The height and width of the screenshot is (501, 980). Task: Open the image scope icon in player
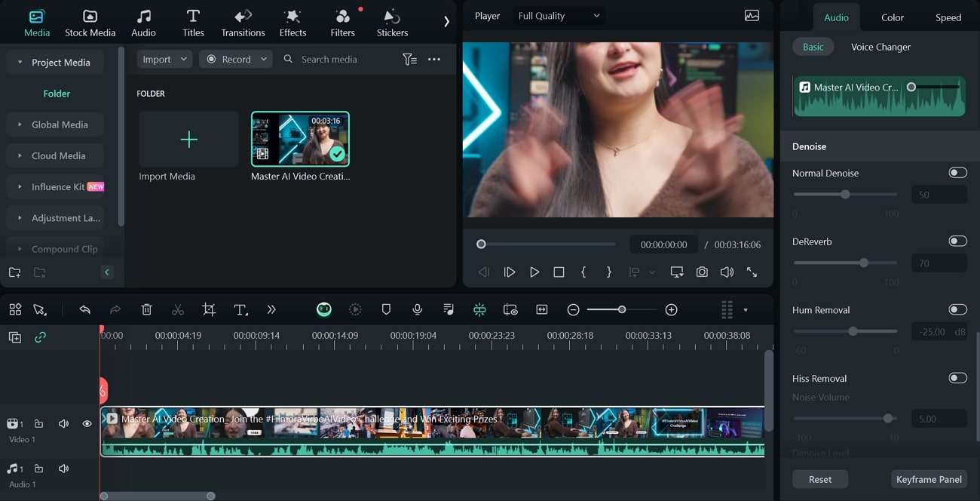pos(752,15)
